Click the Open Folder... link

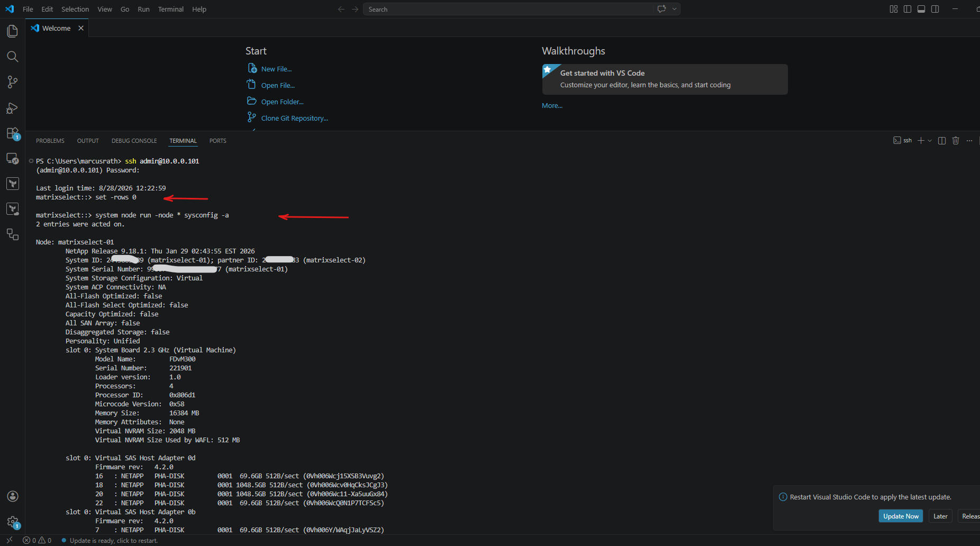[x=282, y=102]
